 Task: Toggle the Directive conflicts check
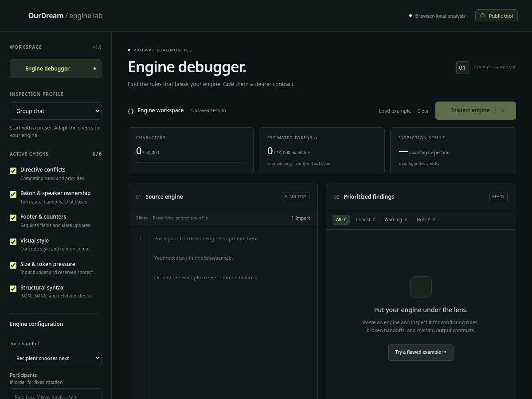tap(13, 170)
